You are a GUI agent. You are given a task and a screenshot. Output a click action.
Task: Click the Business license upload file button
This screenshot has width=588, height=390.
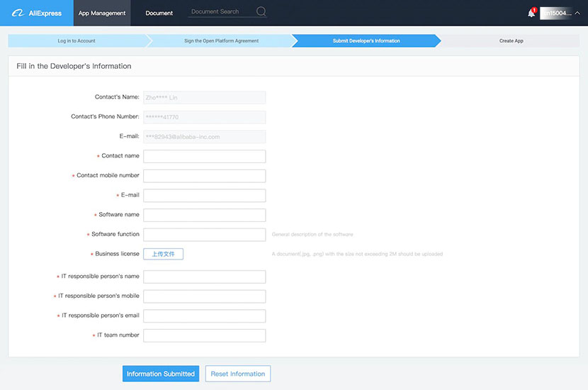[163, 254]
